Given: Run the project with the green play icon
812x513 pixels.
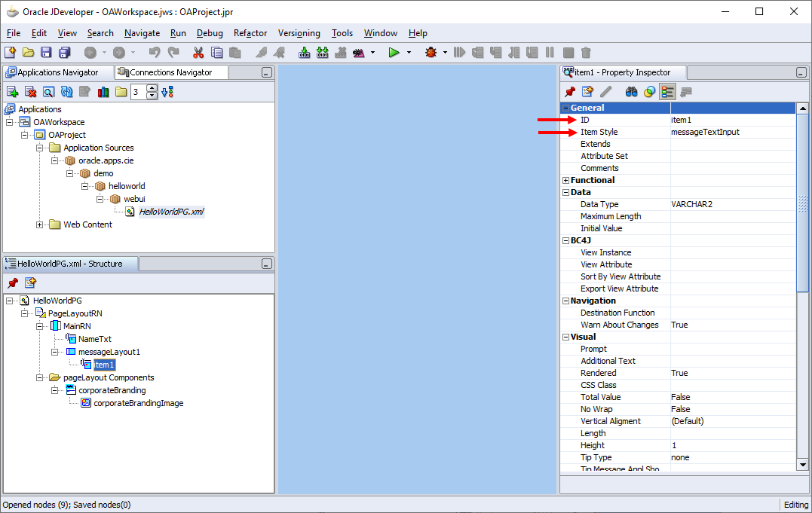Looking at the screenshot, I should 394,52.
